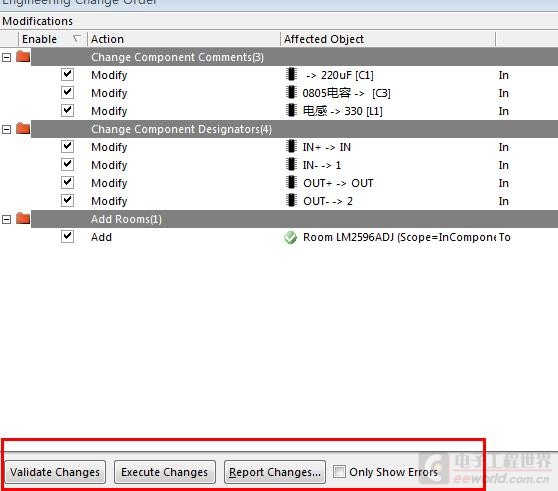Click component icon next to 220uF [C1]
The height and width of the screenshot is (491, 558).
pos(291,74)
